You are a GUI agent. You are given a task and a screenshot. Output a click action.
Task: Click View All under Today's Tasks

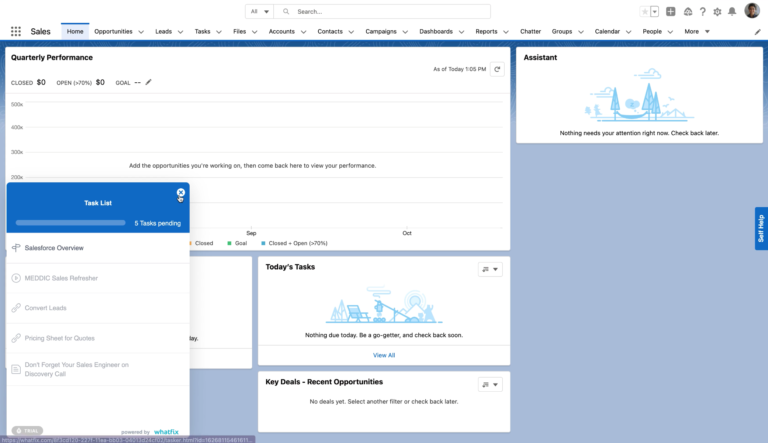tap(384, 355)
